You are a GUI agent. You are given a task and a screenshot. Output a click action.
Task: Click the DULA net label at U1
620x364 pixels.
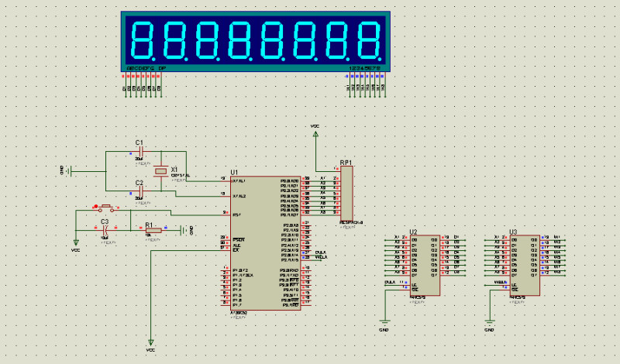320,252
